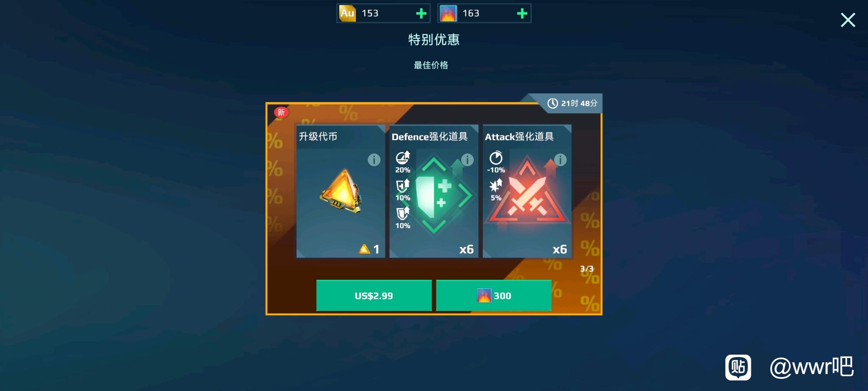Tap the red 新 badge

[281, 112]
